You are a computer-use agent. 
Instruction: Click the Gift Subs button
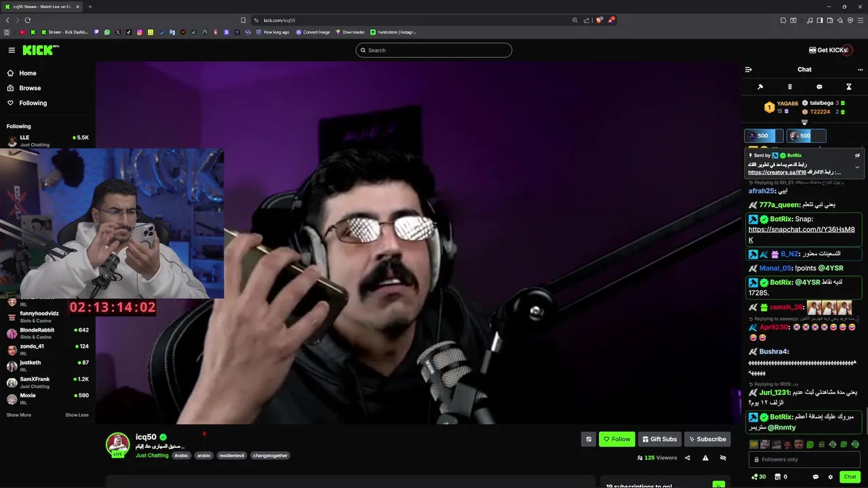point(659,439)
